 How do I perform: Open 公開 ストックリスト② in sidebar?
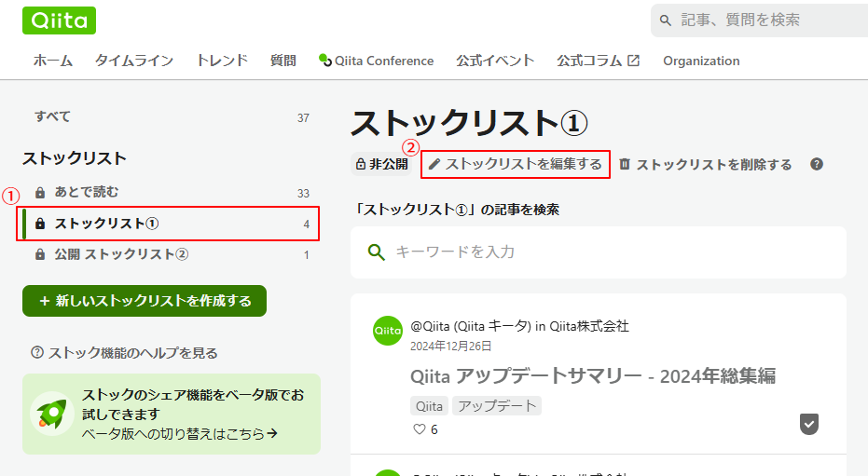pyautogui.click(x=171, y=254)
